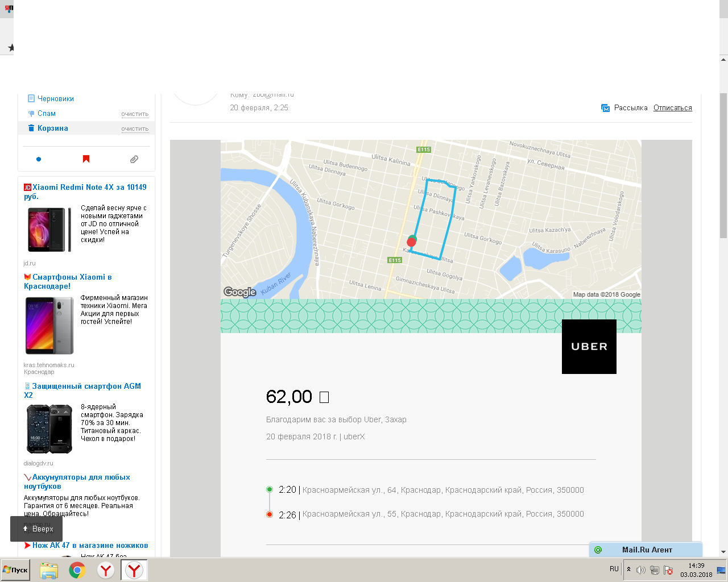Open the Пуск Start menu
The height and width of the screenshot is (582, 728).
coord(15,569)
